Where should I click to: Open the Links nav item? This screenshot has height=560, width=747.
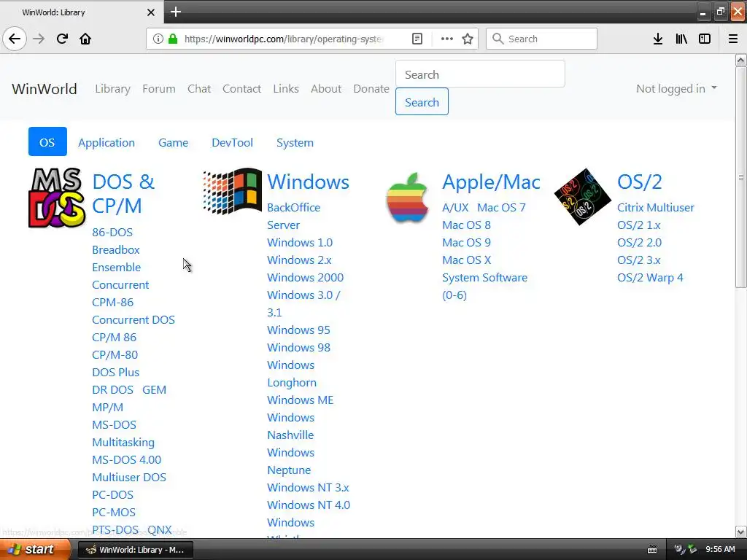click(x=286, y=88)
